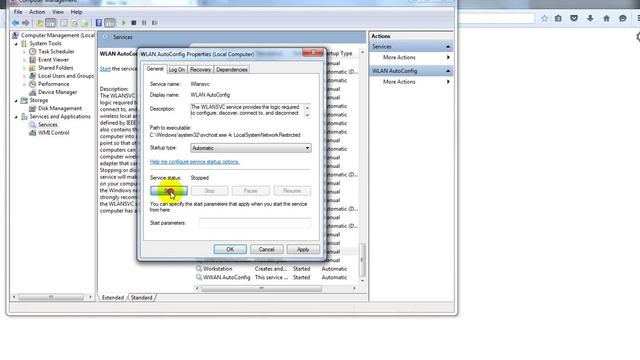Click the chat bubble icon in browser toolbar
This screenshot has width=640, height=360.
[x=622, y=18]
